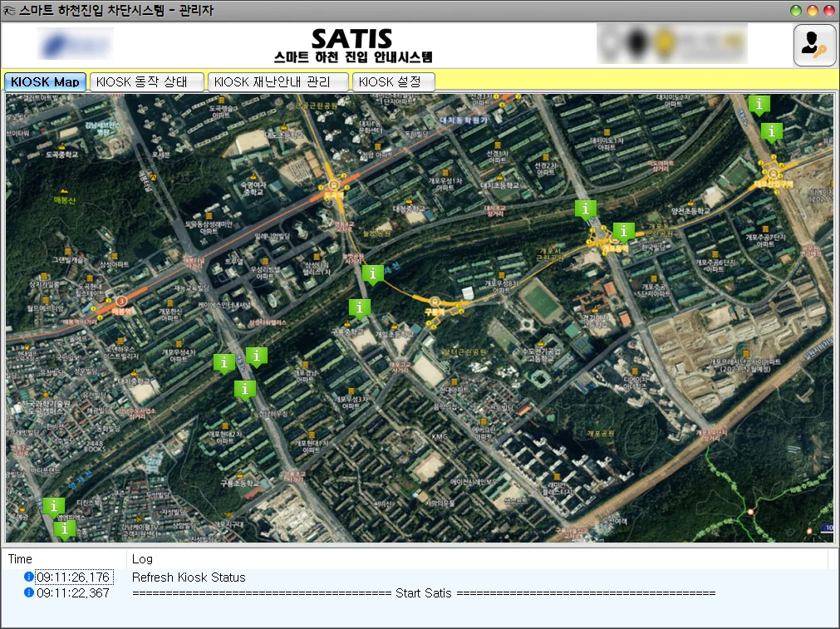Select kiosk marker directly above 대모산입구역
Screen dimensions: 840x629
coord(772,131)
